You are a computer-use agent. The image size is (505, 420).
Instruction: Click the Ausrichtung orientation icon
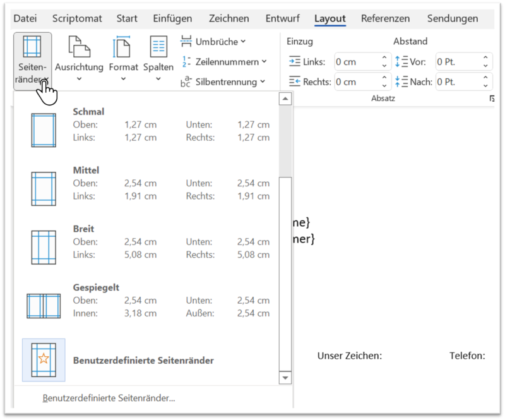tap(80, 47)
